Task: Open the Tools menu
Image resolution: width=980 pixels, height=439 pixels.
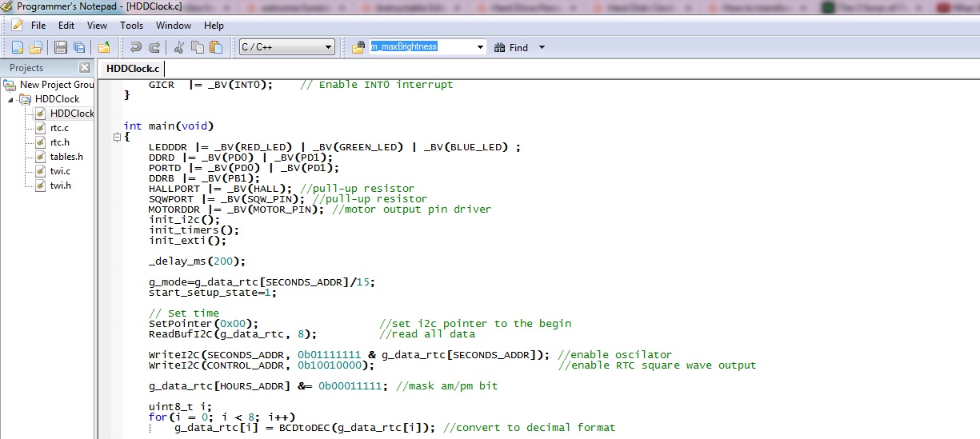Action: coord(132,26)
